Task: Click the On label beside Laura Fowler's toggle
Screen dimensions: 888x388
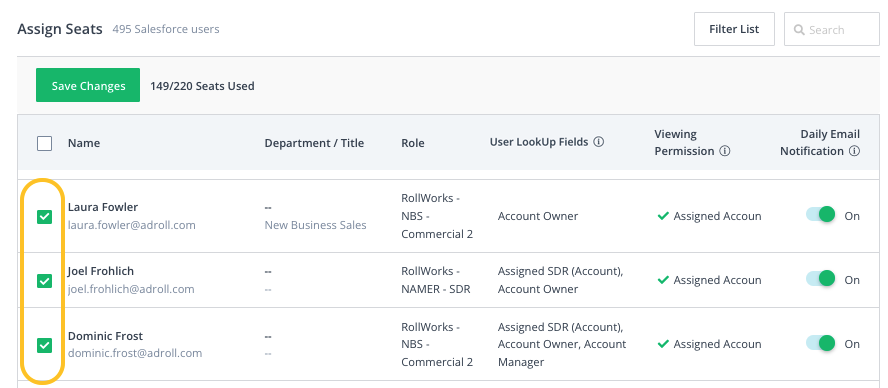Action: tap(852, 216)
